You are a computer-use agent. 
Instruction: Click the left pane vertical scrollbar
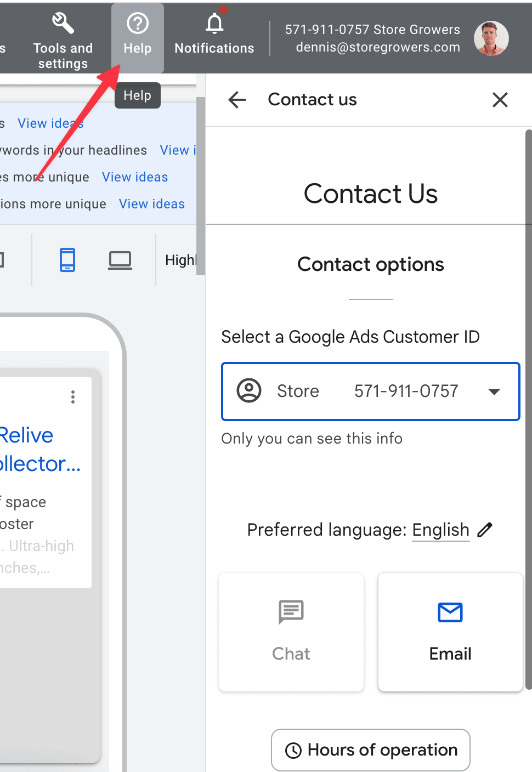201,186
